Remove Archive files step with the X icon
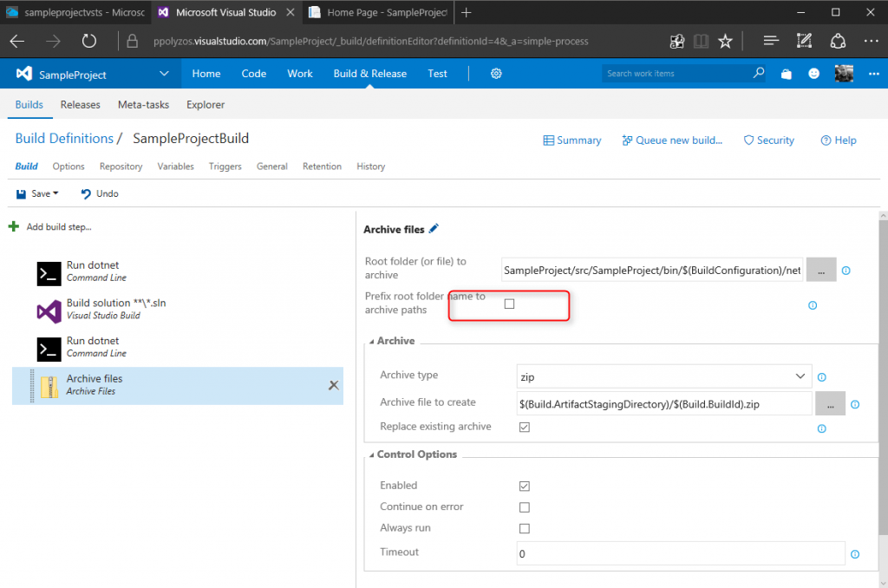This screenshot has height=588, width=888. click(x=334, y=385)
